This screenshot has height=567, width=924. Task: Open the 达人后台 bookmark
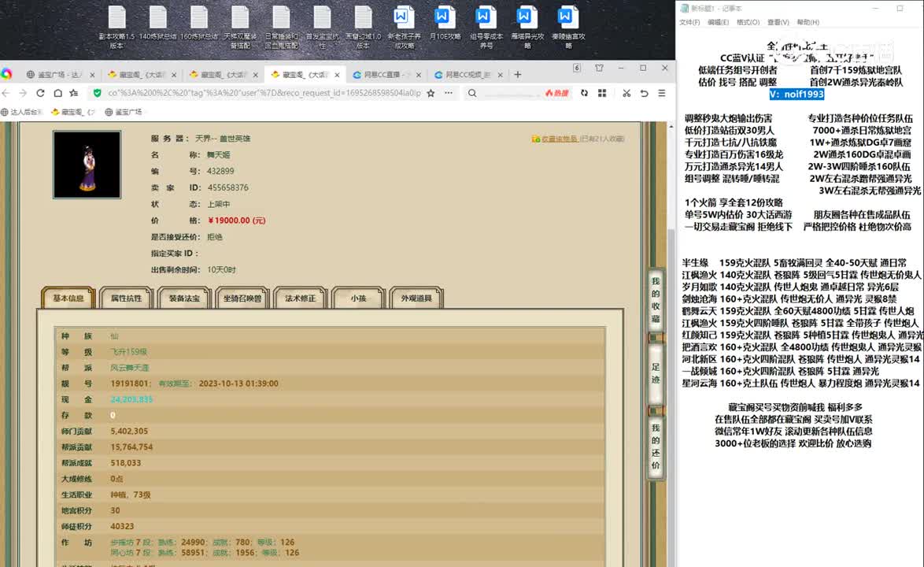coord(21,112)
